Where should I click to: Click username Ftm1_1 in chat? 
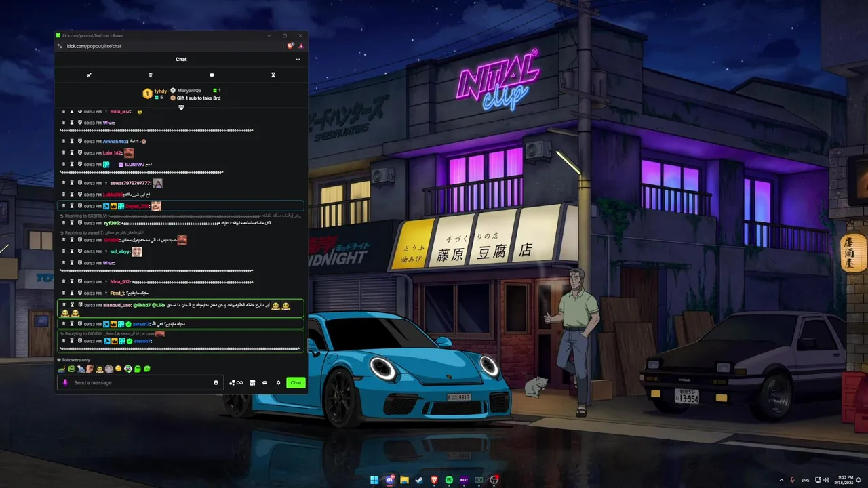[x=117, y=293]
